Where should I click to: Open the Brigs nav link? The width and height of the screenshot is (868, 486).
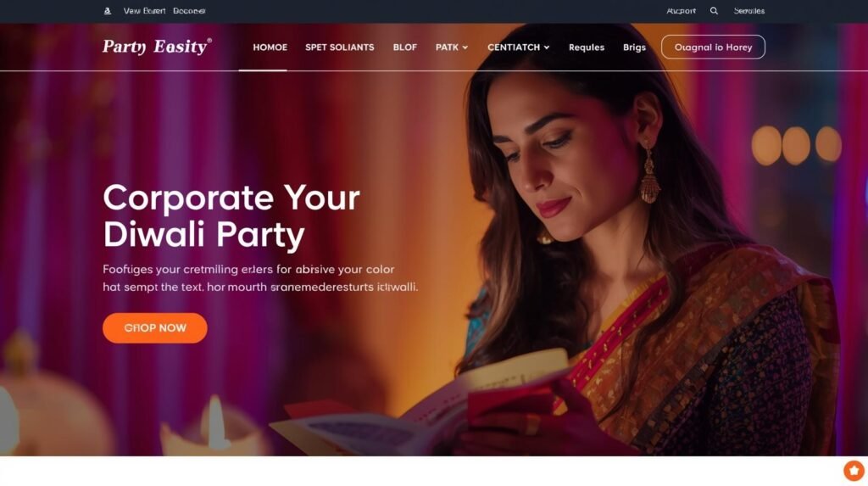[634, 47]
